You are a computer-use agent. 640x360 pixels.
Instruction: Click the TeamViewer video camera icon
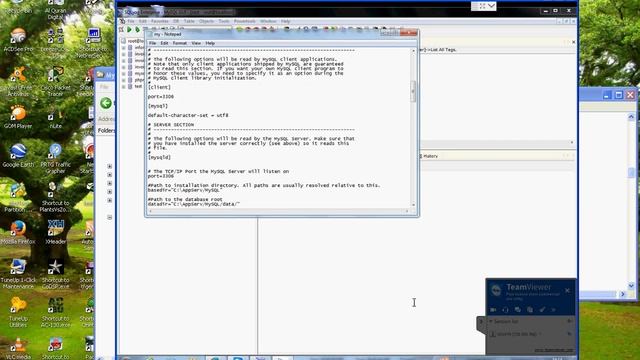coord(493,310)
